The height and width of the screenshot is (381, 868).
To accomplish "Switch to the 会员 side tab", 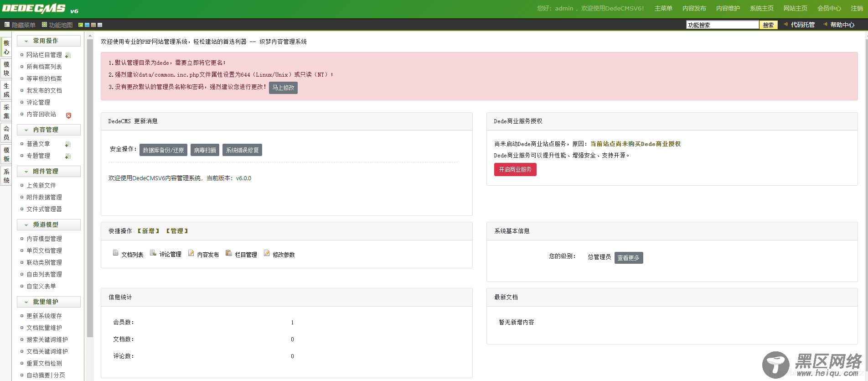I will (6, 133).
